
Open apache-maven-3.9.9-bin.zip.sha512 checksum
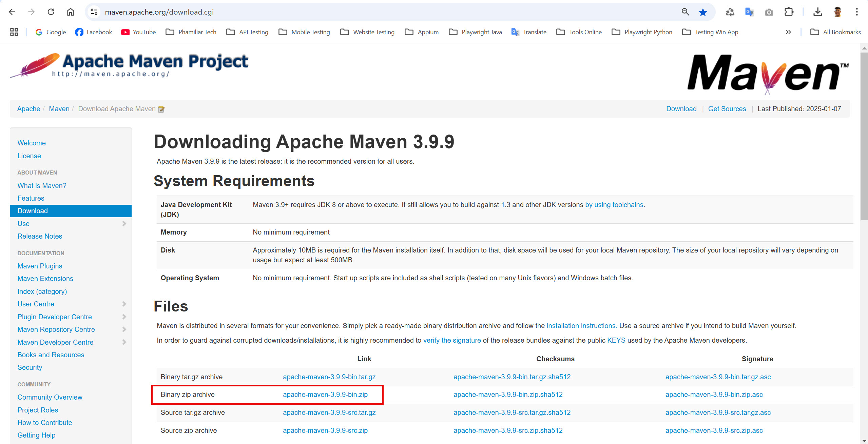pos(508,395)
